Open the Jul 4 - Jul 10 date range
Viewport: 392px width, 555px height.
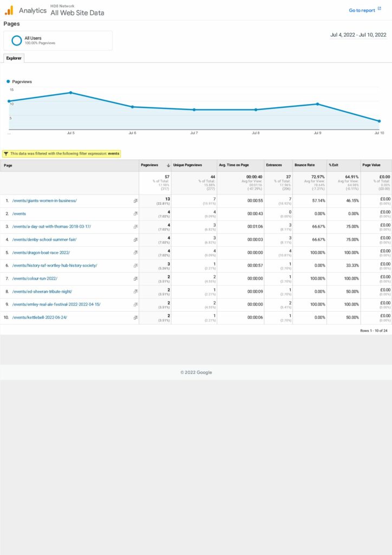(x=358, y=35)
